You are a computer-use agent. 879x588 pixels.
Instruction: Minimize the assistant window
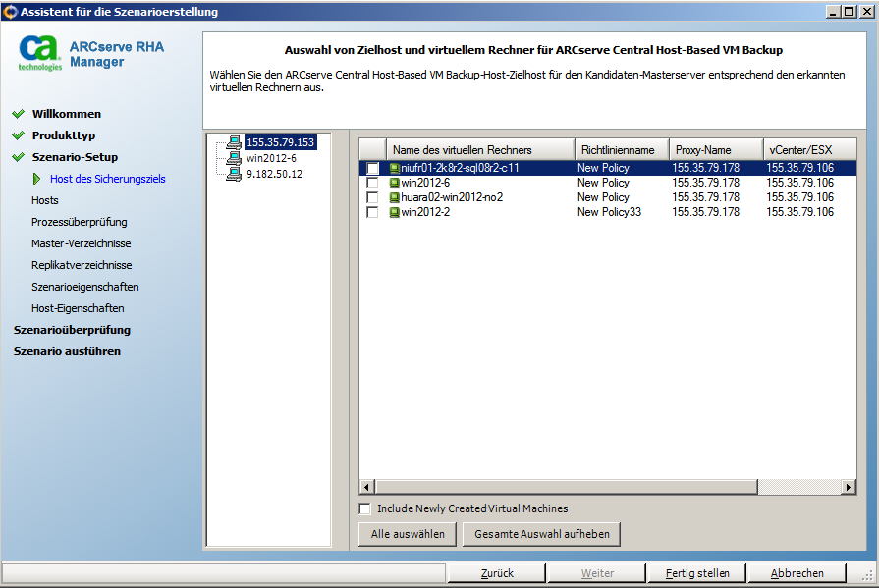pos(834,11)
